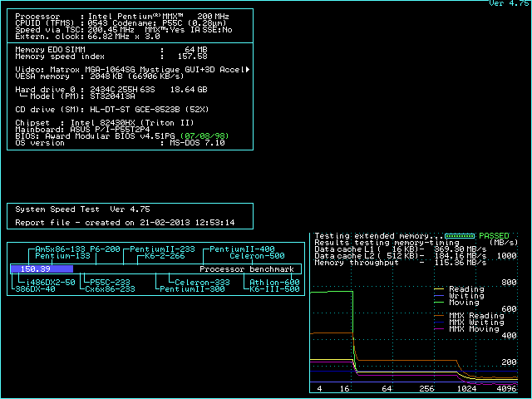Click the IA SSE:No indicator
This screenshot has width=532, height=399.
pyautogui.click(x=211, y=30)
